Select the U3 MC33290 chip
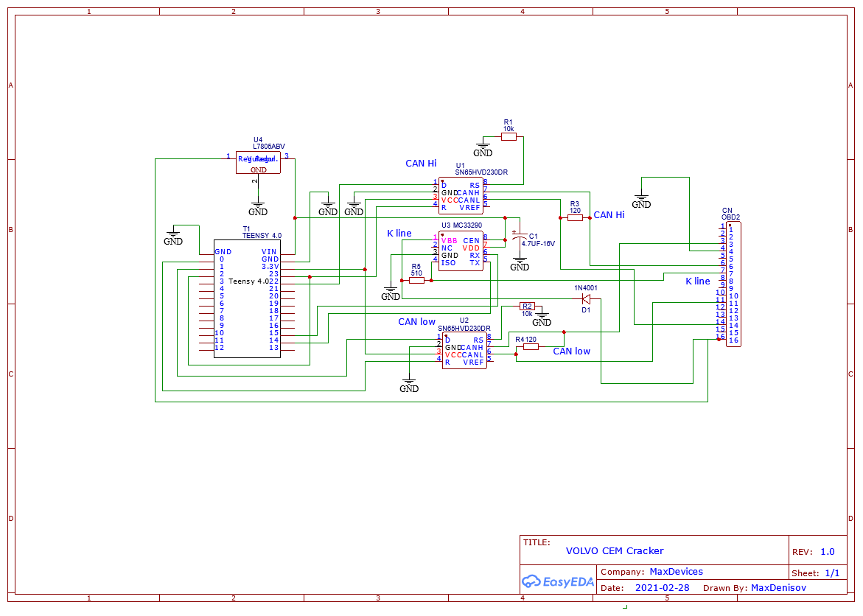 tap(461, 251)
